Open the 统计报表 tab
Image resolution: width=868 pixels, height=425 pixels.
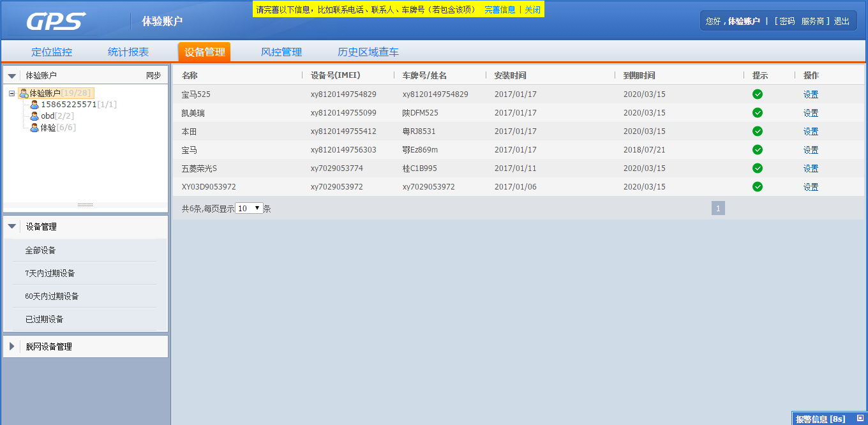coord(128,52)
